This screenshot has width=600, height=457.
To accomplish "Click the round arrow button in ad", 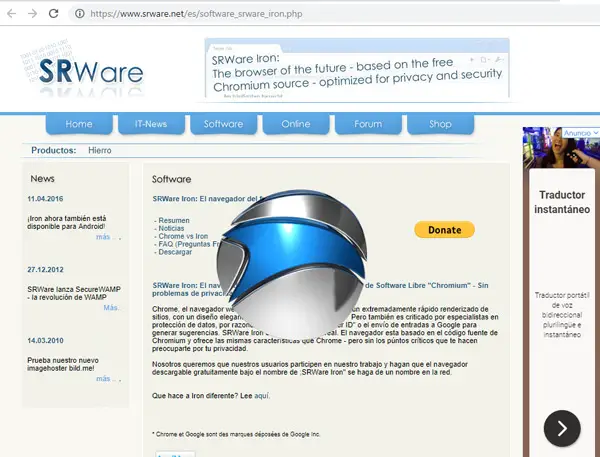I will tap(562, 428).
